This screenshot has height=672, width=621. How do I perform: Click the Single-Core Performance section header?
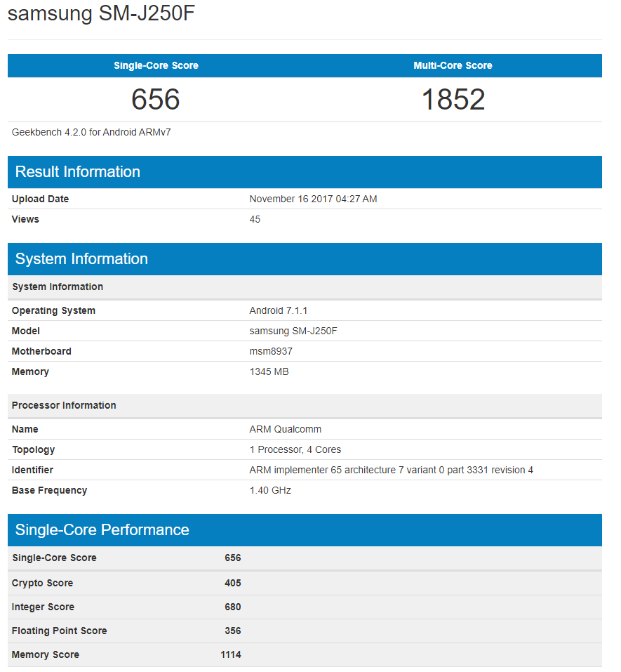pyautogui.click(x=305, y=530)
